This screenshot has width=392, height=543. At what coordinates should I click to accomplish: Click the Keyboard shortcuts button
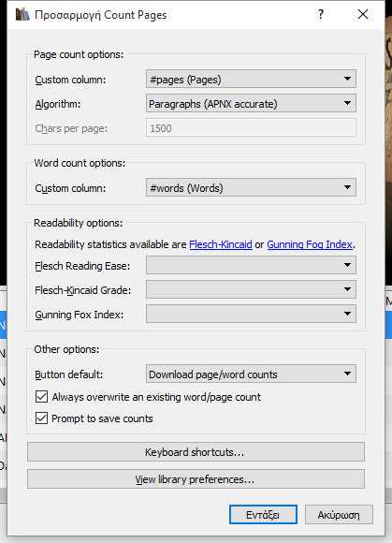196,452
